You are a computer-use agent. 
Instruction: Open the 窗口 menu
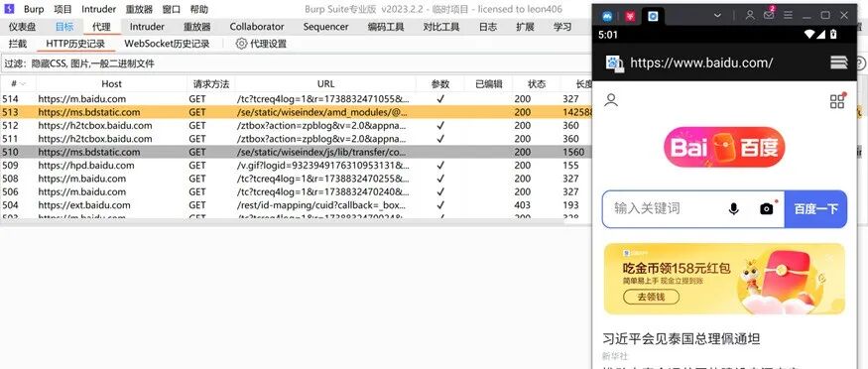pos(171,9)
